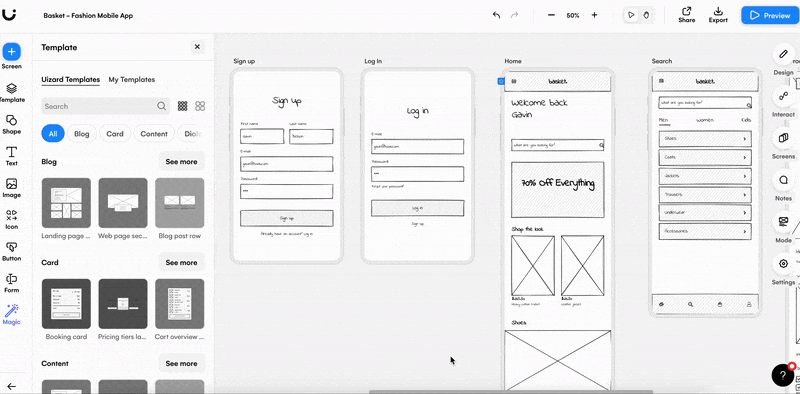Screen dimensions: 800x394
Task: Open the Template panel icon
Action: click(11, 89)
